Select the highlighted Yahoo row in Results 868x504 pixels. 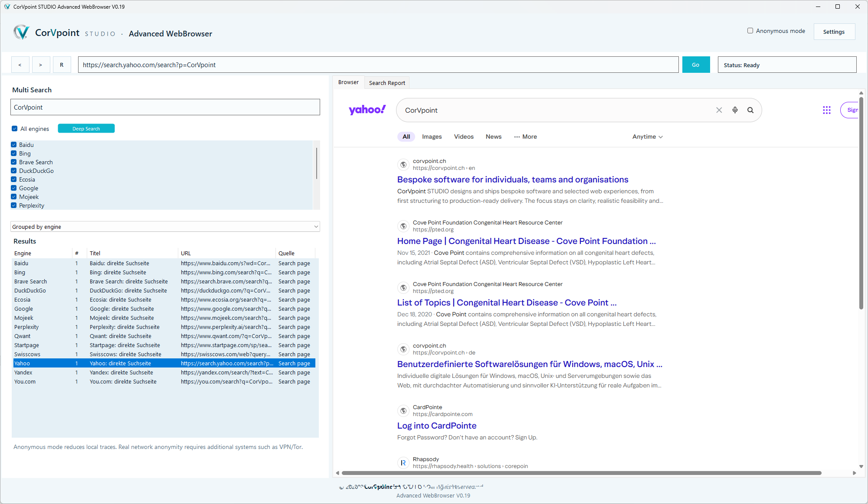164,363
